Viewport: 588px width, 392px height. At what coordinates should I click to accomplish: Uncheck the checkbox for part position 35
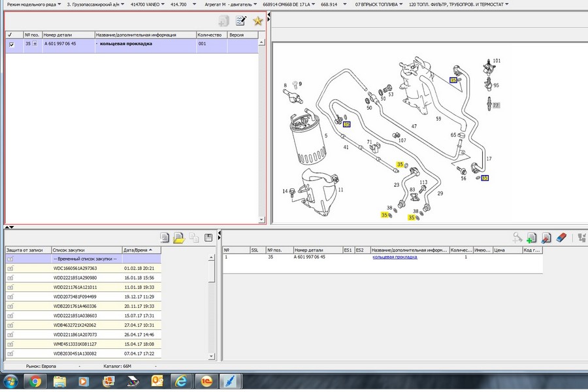pyautogui.click(x=11, y=44)
